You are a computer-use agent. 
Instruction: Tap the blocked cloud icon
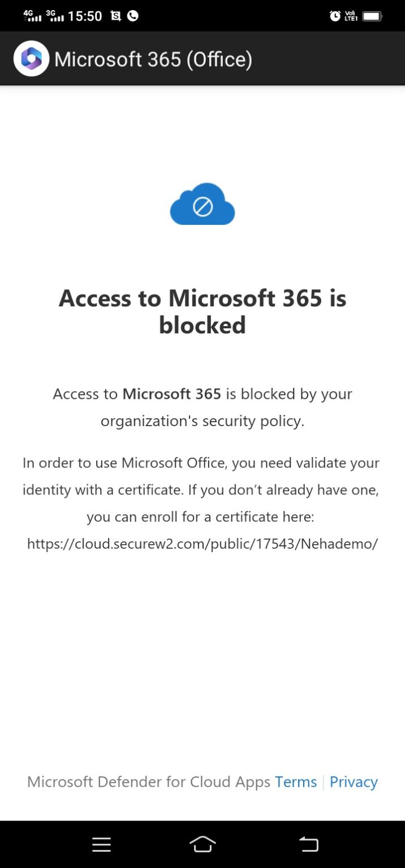[202, 204]
